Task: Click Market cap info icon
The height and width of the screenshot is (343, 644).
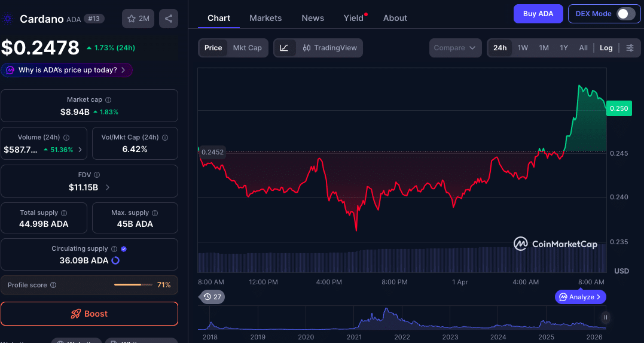Action: 108,100
